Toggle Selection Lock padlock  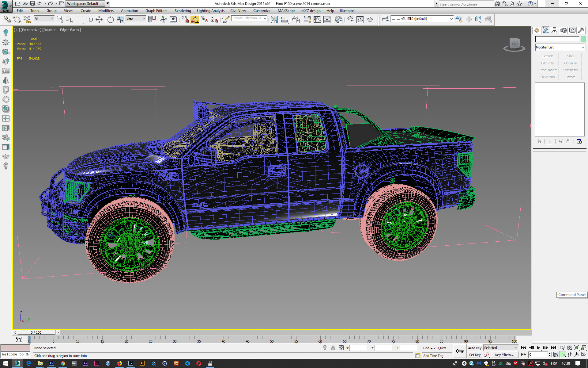[x=333, y=348]
